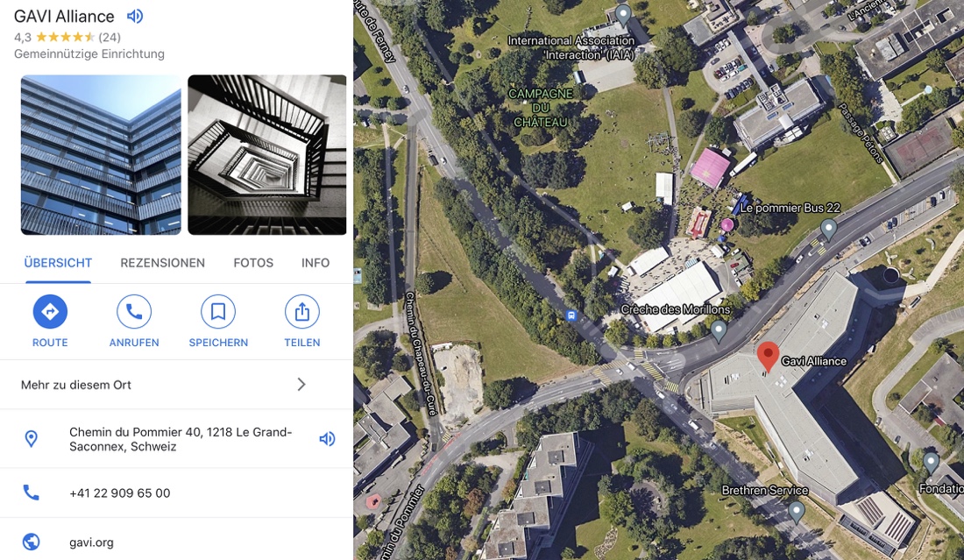Tap the Anrufen phone icon
Image resolution: width=964 pixels, height=560 pixels.
coord(134,312)
